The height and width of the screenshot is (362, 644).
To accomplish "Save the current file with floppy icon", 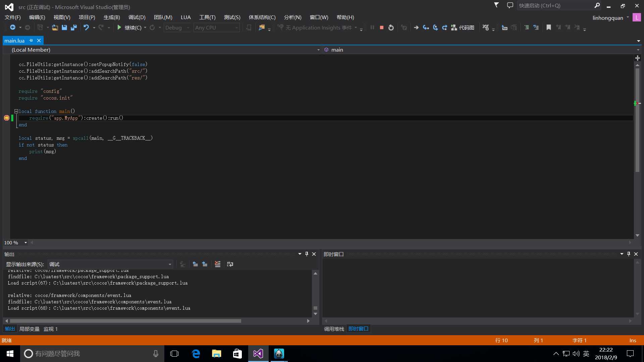I will click(x=64, y=27).
